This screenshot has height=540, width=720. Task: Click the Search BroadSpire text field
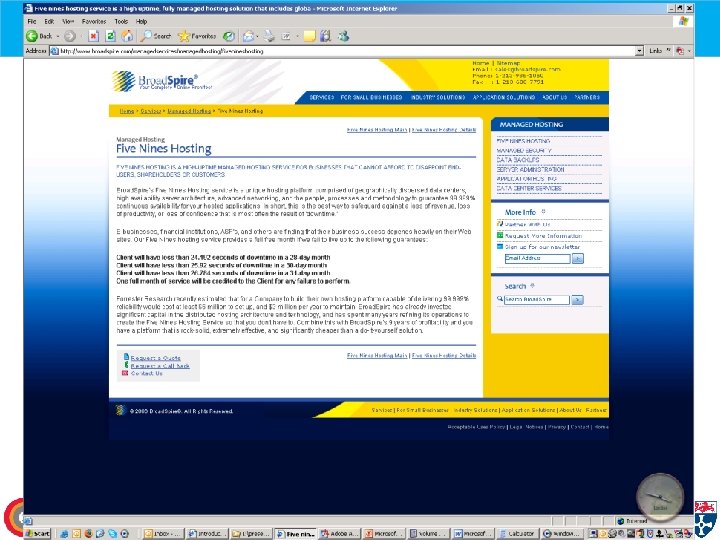click(537, 300)
